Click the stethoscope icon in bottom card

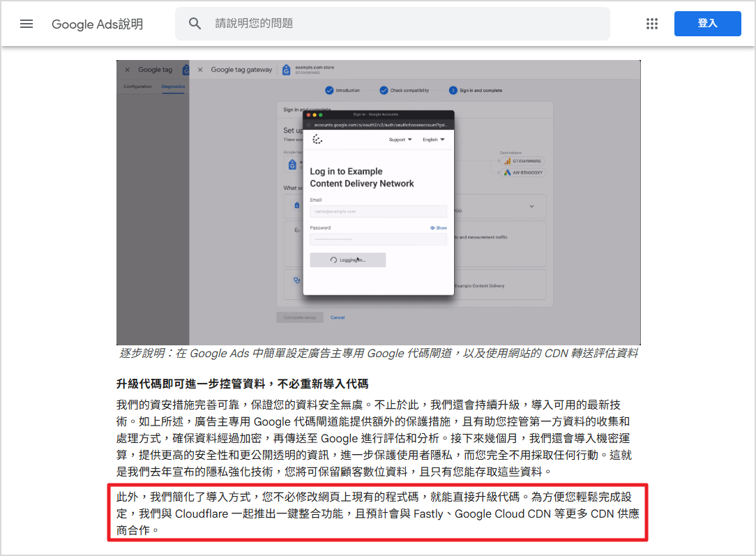tap(297, 280)
